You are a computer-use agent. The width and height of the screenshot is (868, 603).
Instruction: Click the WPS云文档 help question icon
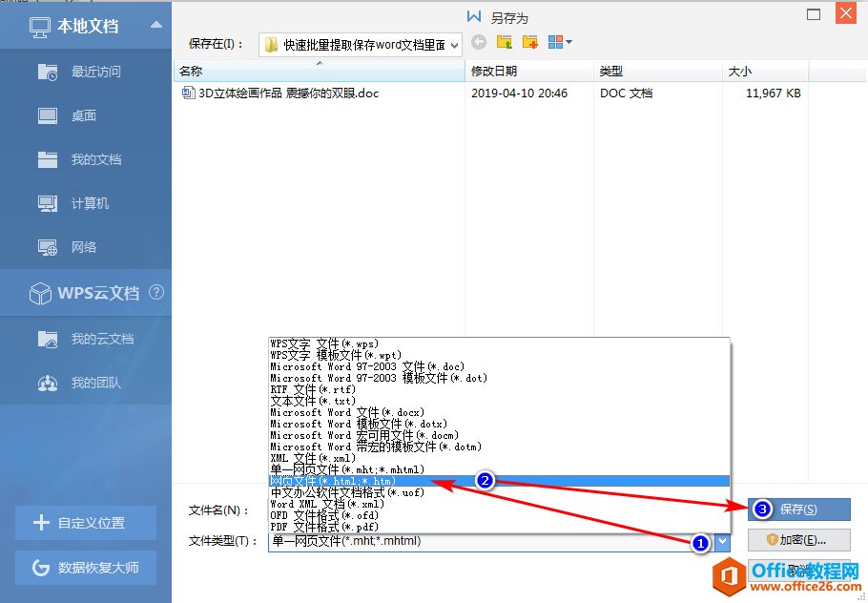[156, 292]
